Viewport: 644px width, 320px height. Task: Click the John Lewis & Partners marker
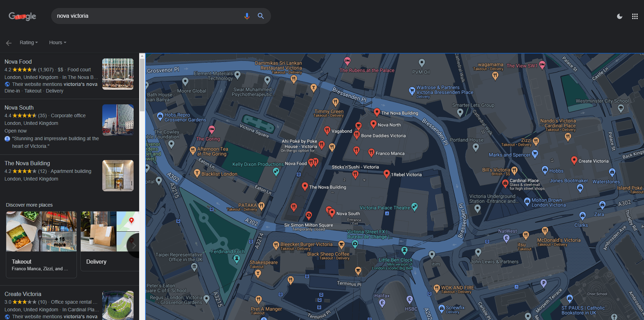pyautogui.click(x=478, y=253)
